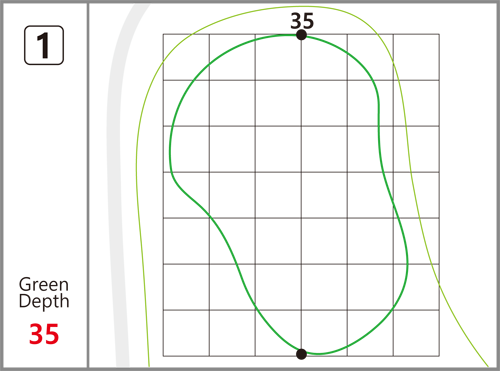500x371 pixels.
Task: Click the word Green in the left panel
Action: 44,285
